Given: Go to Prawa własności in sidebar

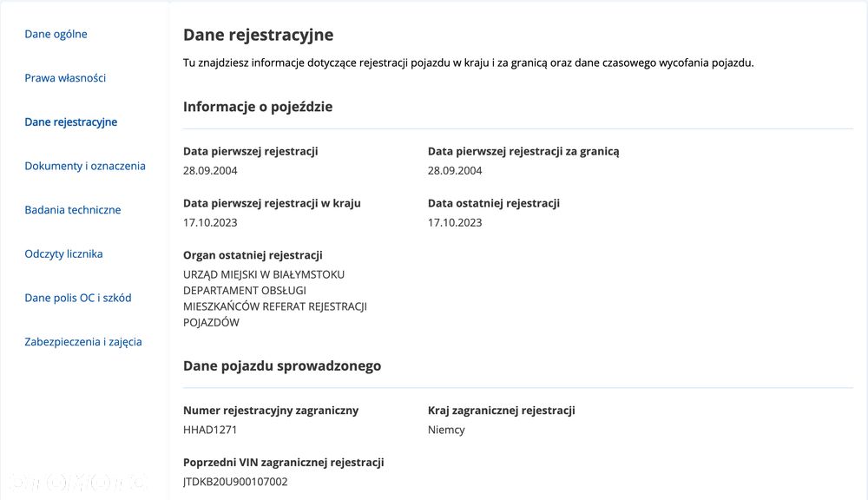Looking at the screenshot, I should point(65,78).
